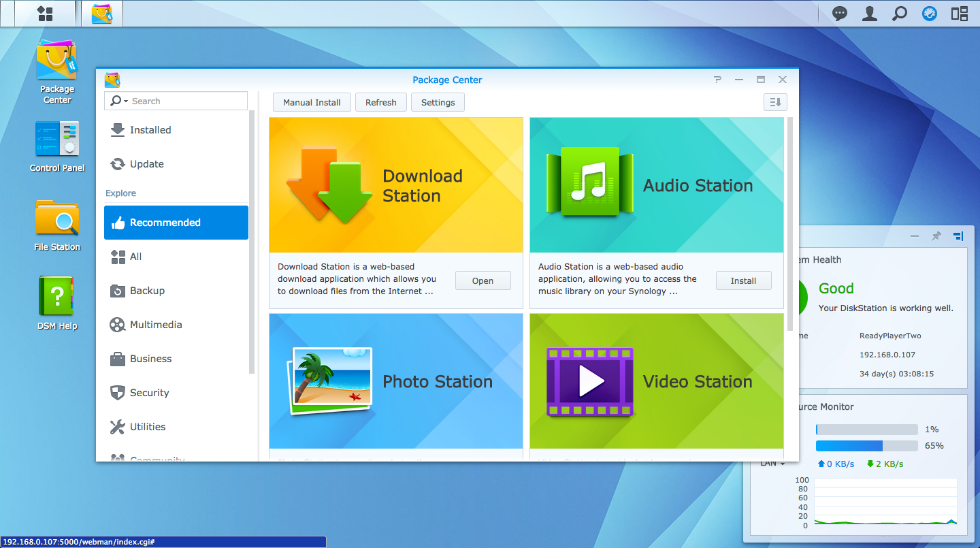Open the user options person icon

(870, 14)
